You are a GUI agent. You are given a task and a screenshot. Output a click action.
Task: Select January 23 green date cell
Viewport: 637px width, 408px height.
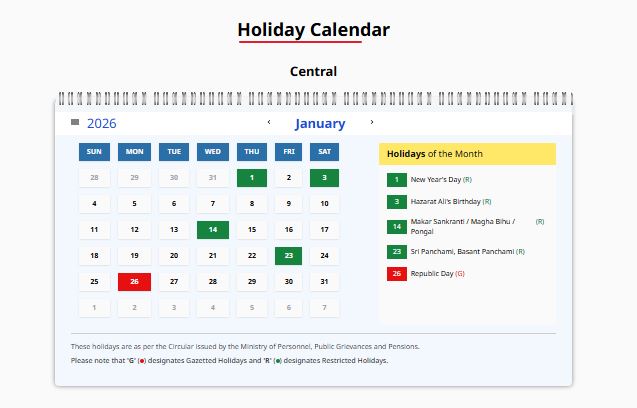pos(288,256)
